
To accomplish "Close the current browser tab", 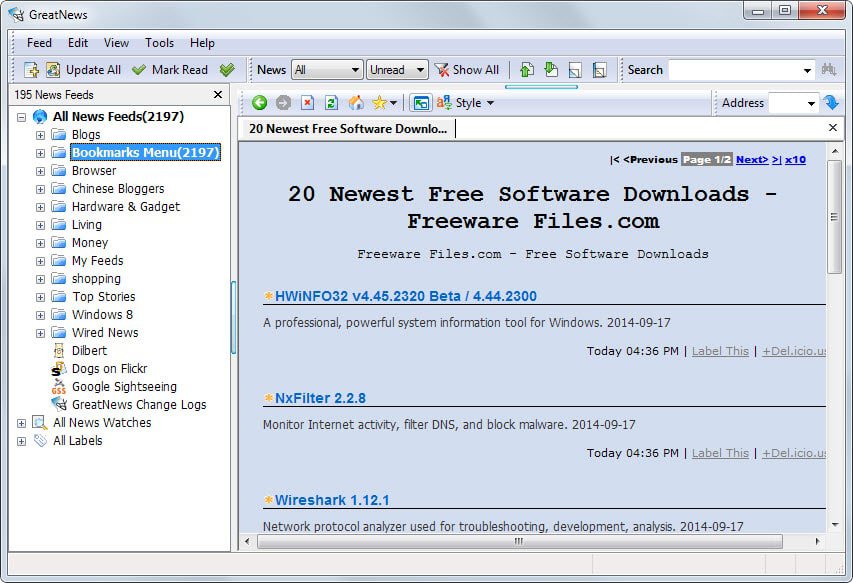I will 832,127.
